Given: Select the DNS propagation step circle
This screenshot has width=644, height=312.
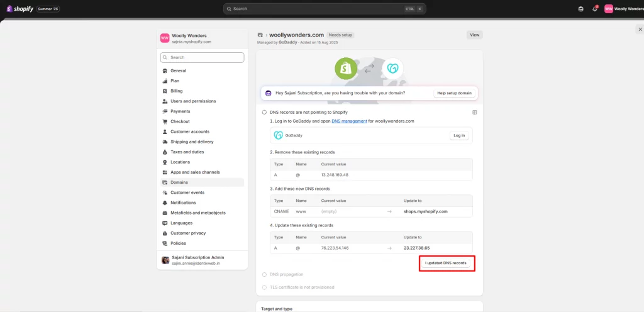Looking at the screenshot, I should click(264, 274).
